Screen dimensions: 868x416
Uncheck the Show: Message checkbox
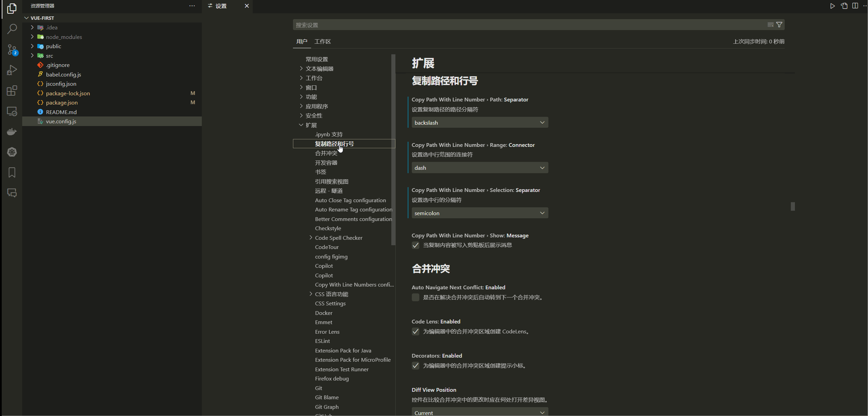pyautogui.click(x=416, y=245)
